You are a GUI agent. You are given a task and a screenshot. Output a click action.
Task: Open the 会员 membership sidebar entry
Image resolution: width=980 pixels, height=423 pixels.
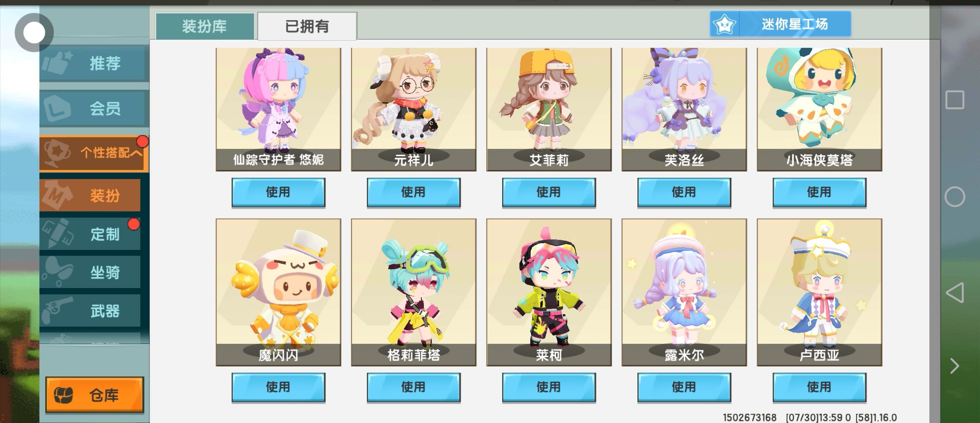point(94,108)
